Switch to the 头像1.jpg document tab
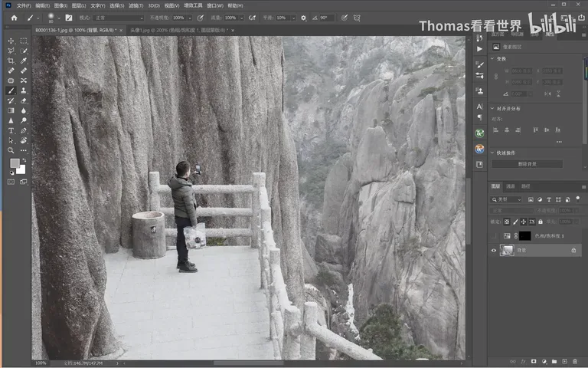This screenshot has width=588, height=368. (179, 30)
